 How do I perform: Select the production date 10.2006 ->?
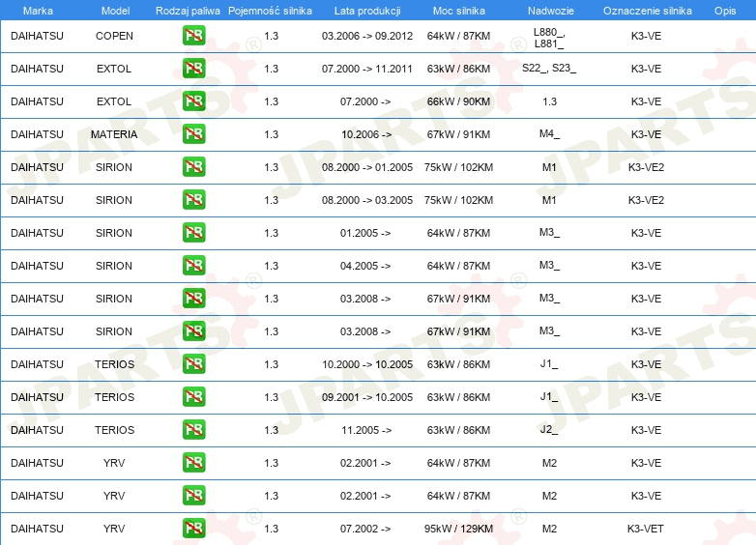[x=366, y=134]
